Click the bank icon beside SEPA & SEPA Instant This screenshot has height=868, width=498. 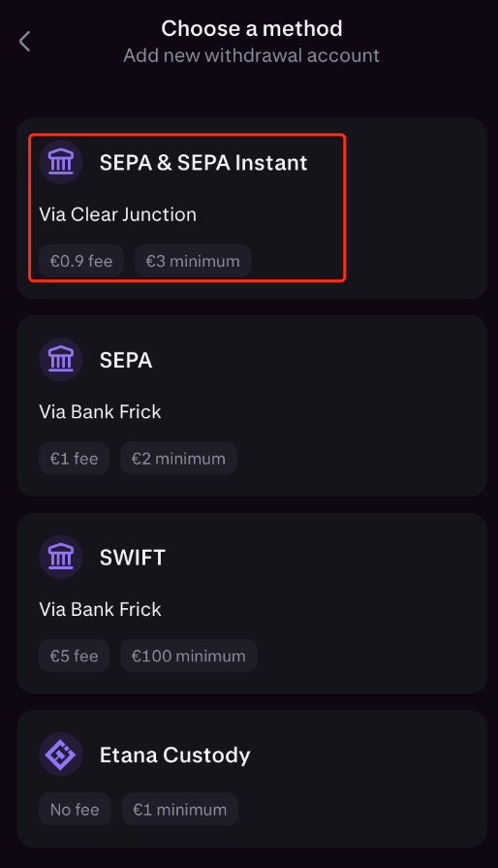pyautogui.click(x=61, y=162)
